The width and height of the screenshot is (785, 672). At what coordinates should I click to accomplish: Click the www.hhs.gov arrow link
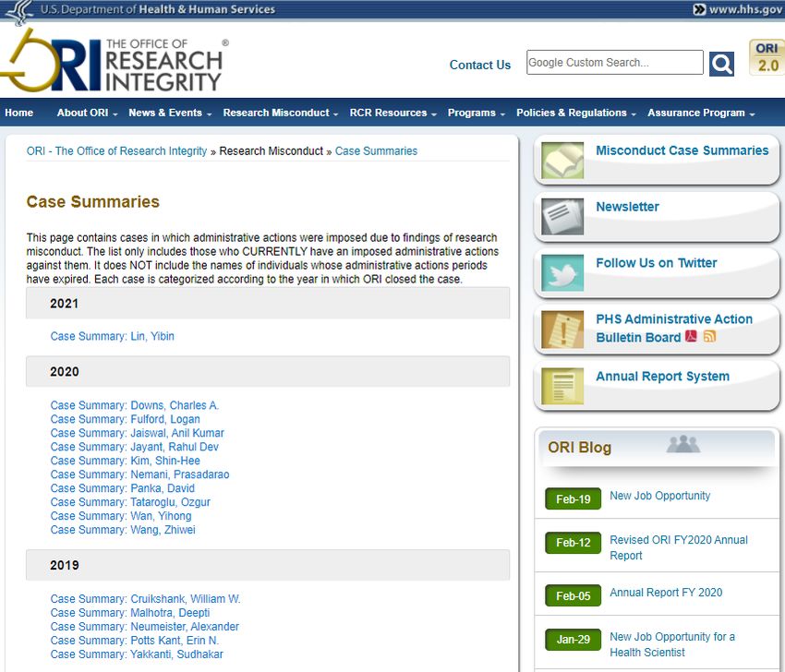[x=737, y=9]
